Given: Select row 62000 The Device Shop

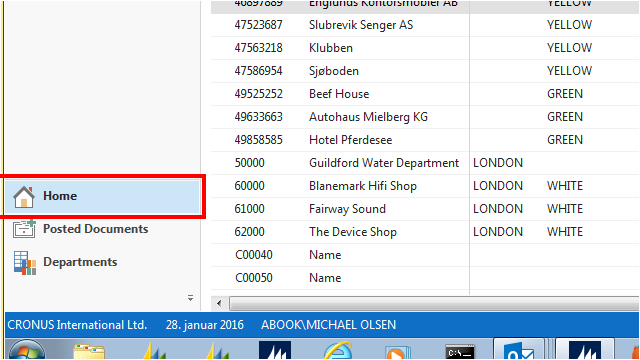Looking at the screenshot, I should click(x=425, y=232).
